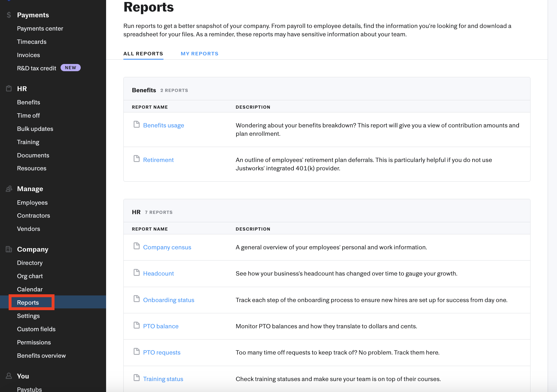Click the document icon beside Retirement
Image resolution: width=557 pixels, height=392 pixels.
pyautogui.click(x=136, y=159)
